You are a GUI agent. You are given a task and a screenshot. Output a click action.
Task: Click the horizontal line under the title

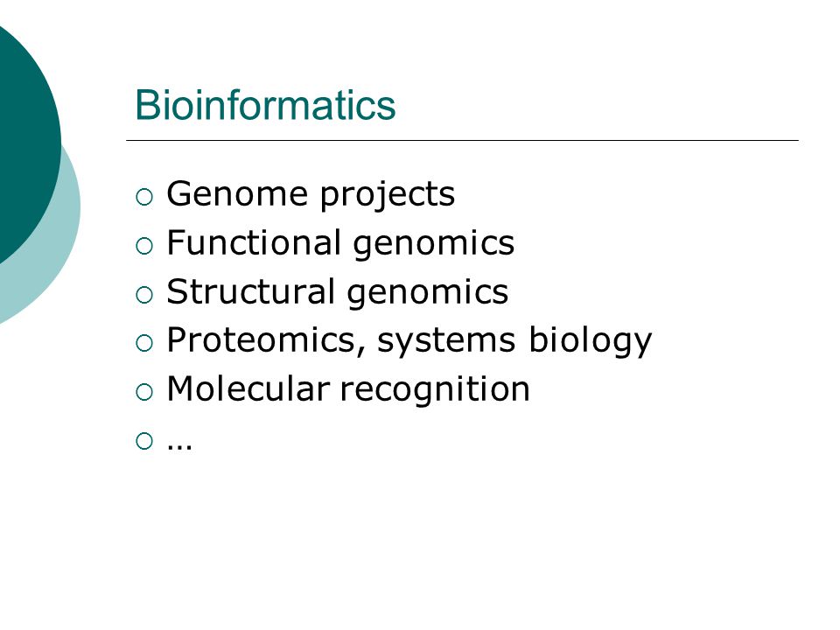pyautogui.click(x=462, y=140)
